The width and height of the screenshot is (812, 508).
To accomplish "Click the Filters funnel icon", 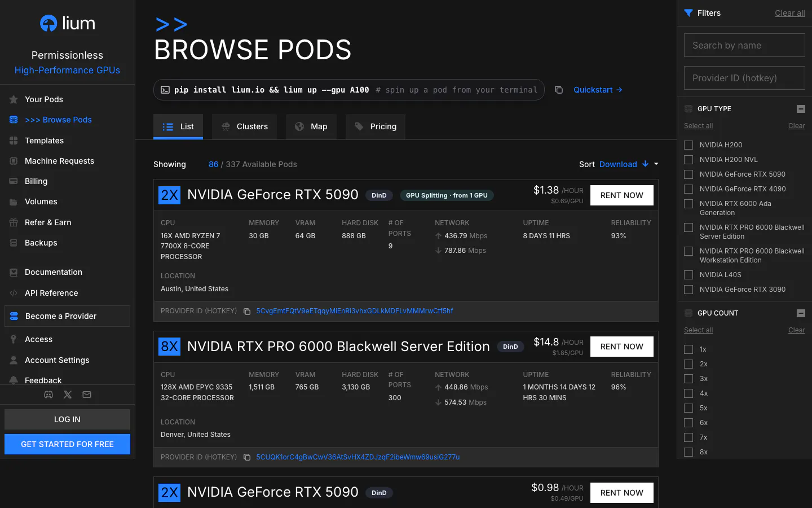I will click(689, 13).
